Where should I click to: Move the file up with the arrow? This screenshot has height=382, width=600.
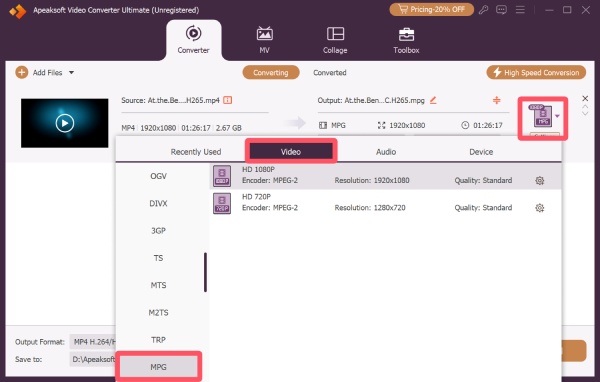pos(585,107)
